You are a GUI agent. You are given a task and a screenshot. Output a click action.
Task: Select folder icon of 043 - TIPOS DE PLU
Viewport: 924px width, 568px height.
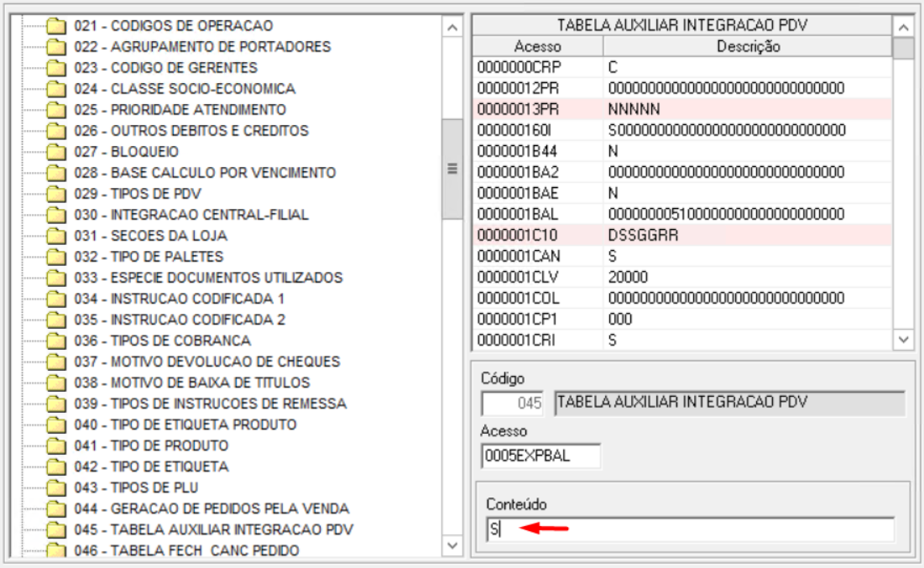pos(56,487)
